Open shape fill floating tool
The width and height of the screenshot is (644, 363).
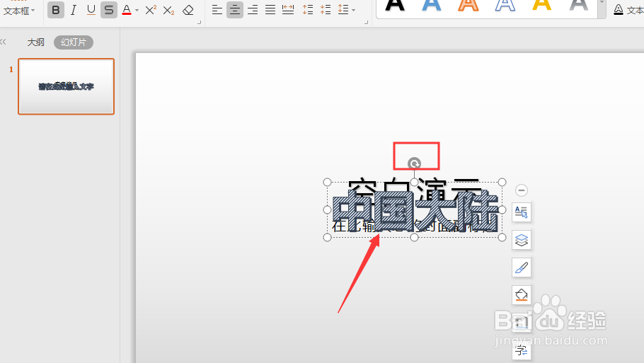[x=521, y=295]
